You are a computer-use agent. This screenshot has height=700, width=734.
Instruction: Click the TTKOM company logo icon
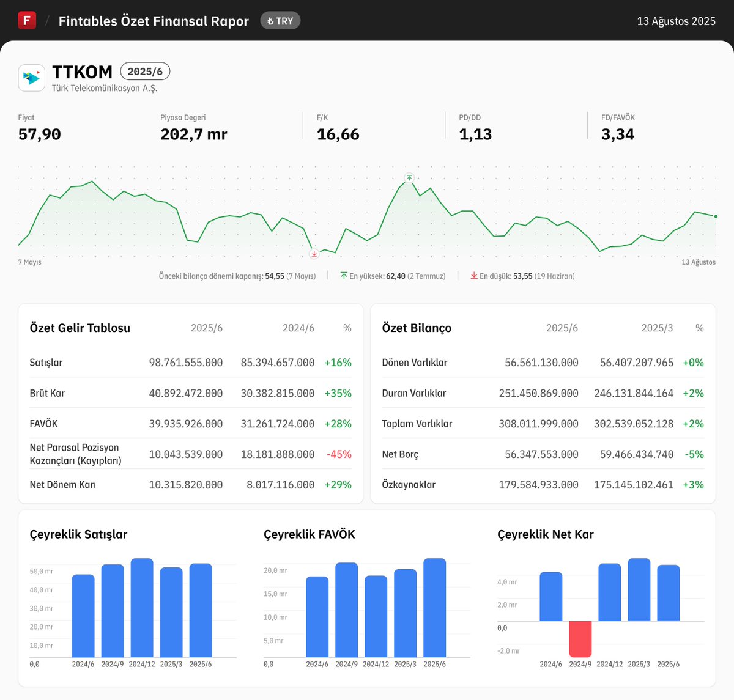click(x=31, y=78)
